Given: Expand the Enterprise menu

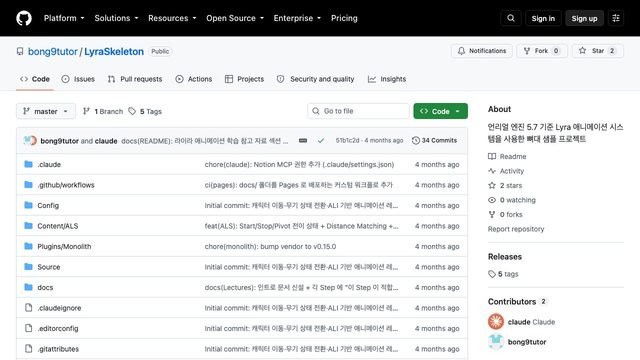Looking at the screenshot, I should coord(297,18).
